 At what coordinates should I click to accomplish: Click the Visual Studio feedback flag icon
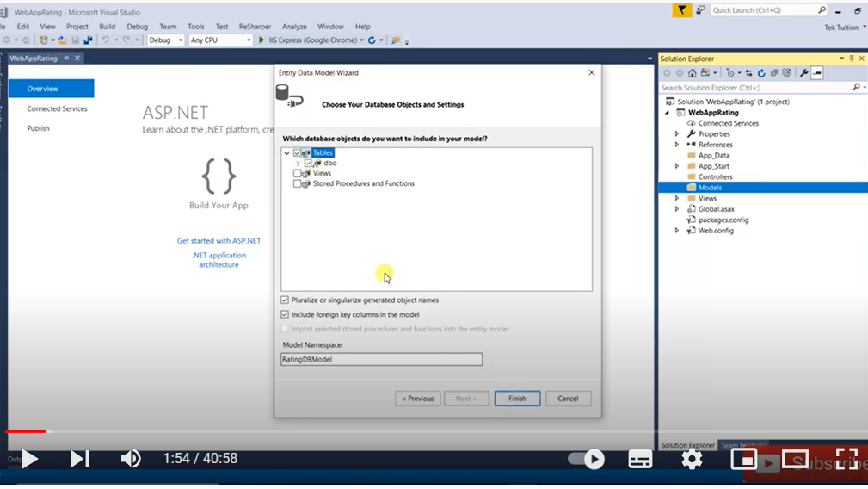[x=701, y=10]
